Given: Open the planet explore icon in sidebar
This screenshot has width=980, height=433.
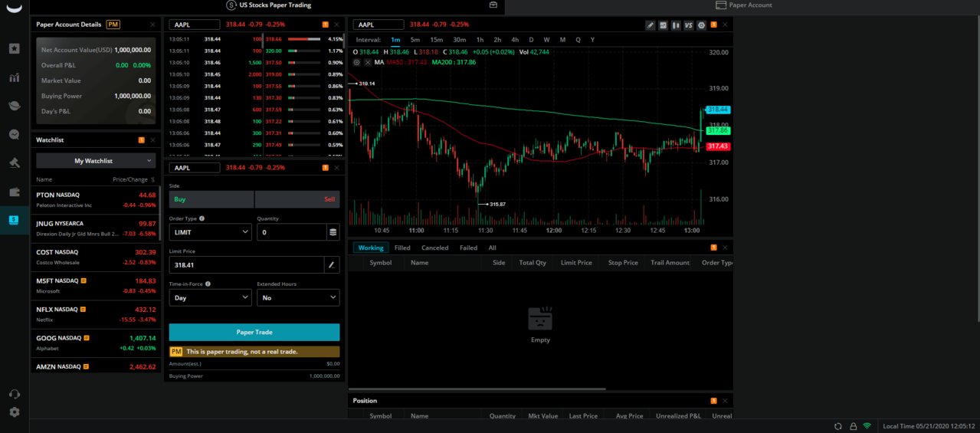Looking at the screenshot, I should tap(14, 106).
